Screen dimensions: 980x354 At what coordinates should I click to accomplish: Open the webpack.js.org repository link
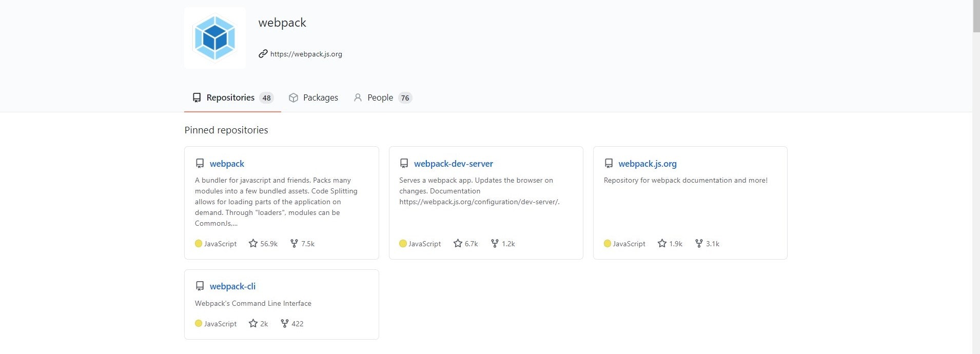point(648,164)
